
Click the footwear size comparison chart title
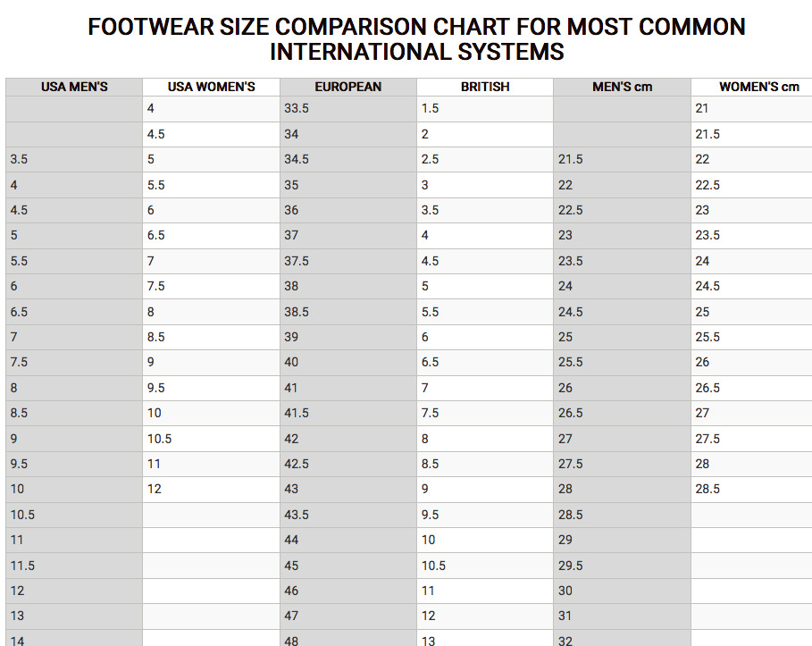coord(416,39)
